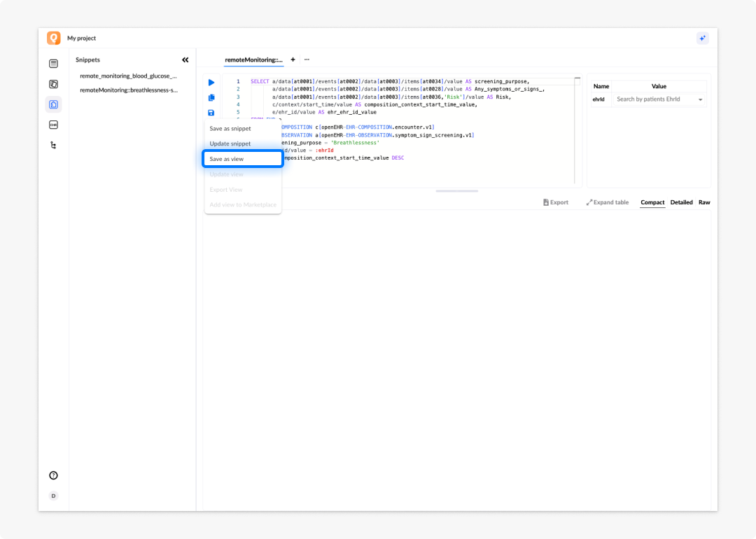Click the Snippets panel heading

(x=87, y=59)
